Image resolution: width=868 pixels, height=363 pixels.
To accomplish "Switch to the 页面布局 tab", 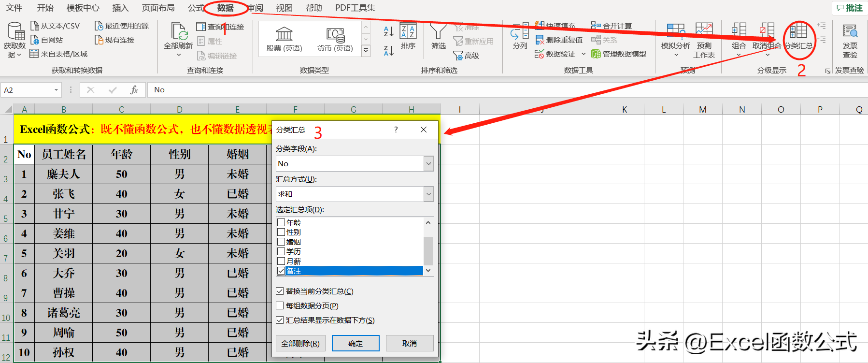I will click(x=158, y=8).
